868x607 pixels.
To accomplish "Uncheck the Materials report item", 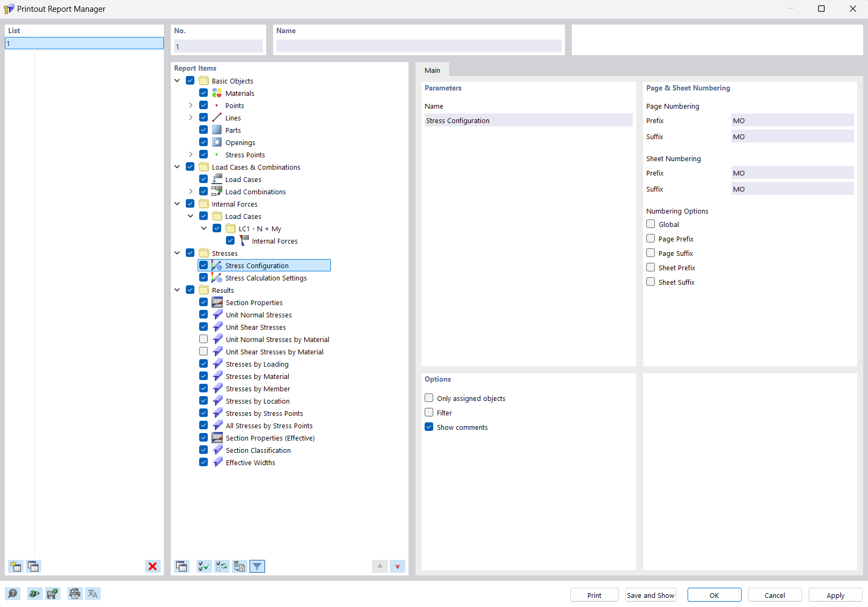I will click(x=203, y=93).
